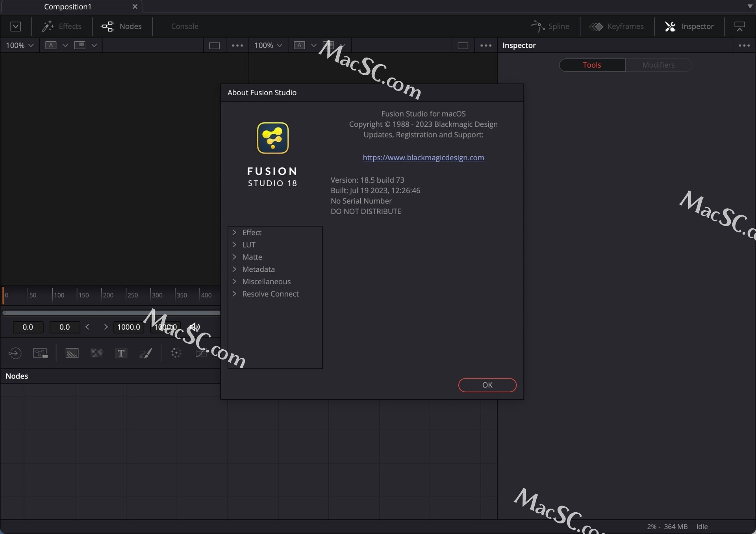Toggle the audio speaker icon
The image size is (756, 534).
195,327
